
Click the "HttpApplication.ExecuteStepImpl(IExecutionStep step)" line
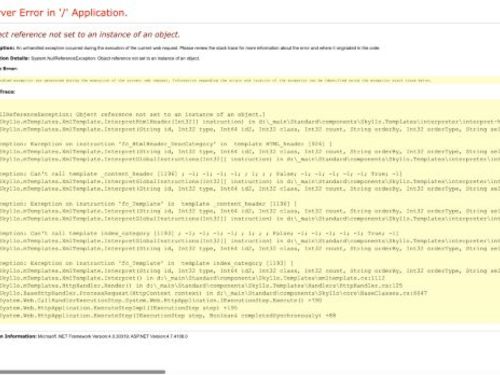[119, 308]
